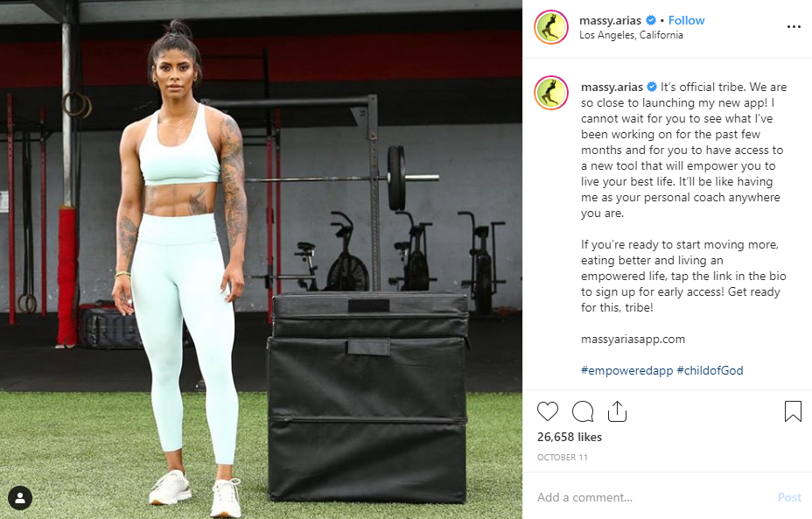Open the October 11 timestamp
This screenshot has height=519, width=812.
[x=563, y=458]
